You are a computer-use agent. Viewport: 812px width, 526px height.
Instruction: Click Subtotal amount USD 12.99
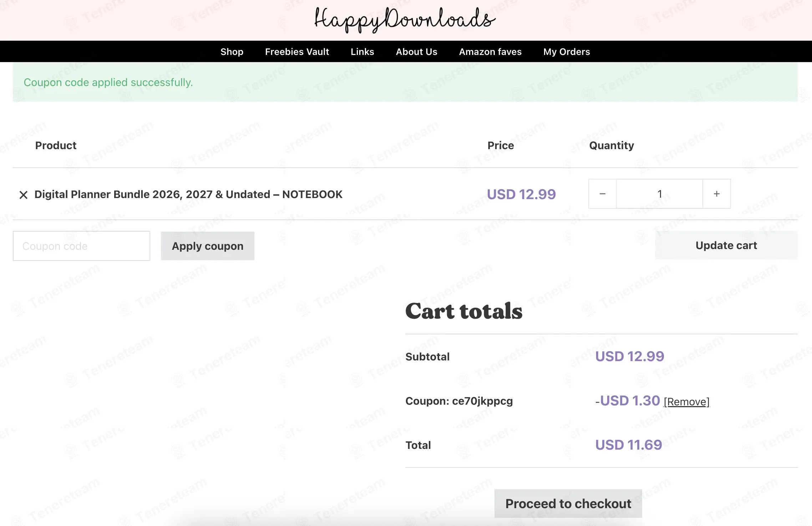[630, 356]
